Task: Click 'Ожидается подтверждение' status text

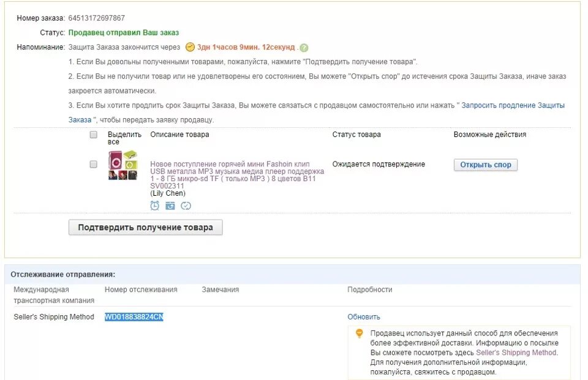Action: coord(379,164)
